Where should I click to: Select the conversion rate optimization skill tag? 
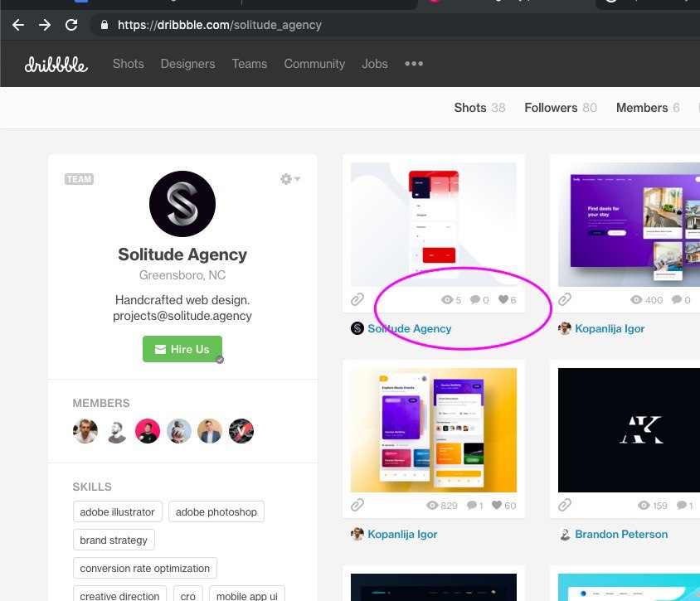144,568
